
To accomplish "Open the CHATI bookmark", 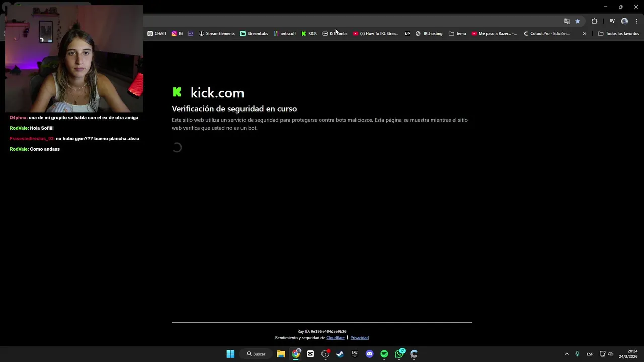I will [x=156, y=34].
